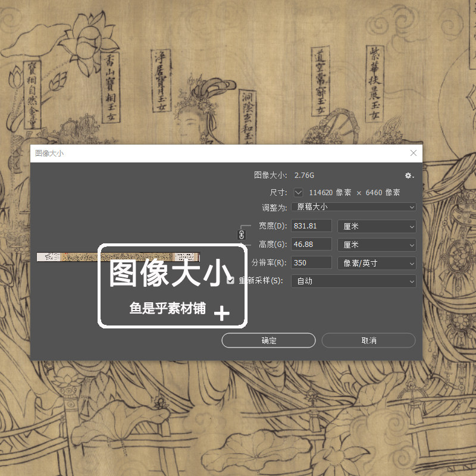Open the image size settings gear icon

408,176
